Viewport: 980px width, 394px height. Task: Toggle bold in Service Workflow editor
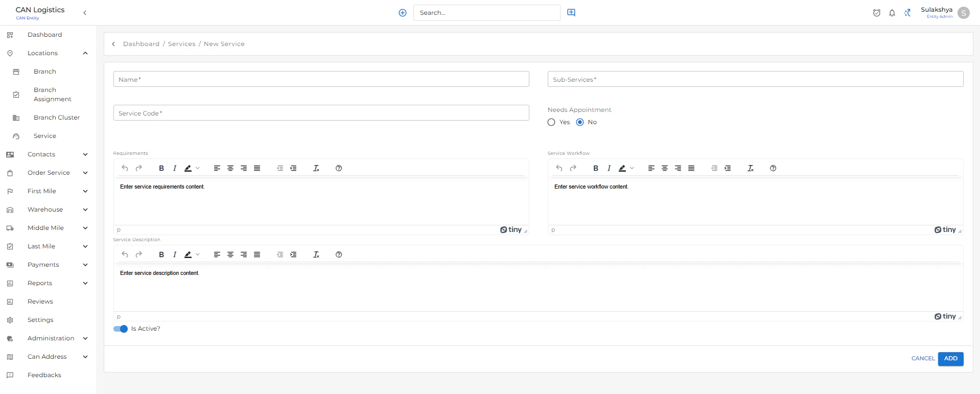point(596,168)
